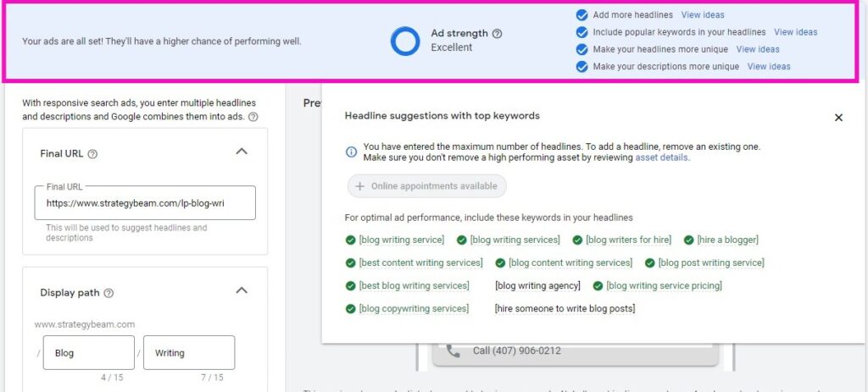
Task: Click green check for [best content writing services]
Action: point(350,263)
